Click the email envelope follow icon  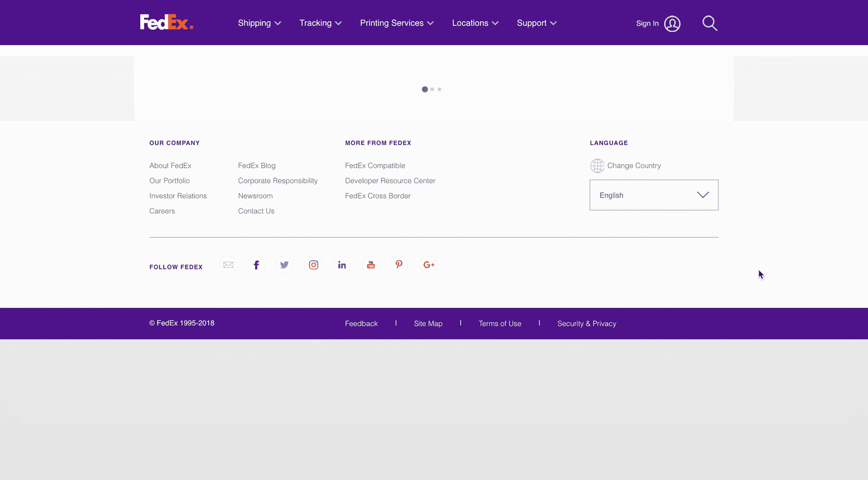228,265
